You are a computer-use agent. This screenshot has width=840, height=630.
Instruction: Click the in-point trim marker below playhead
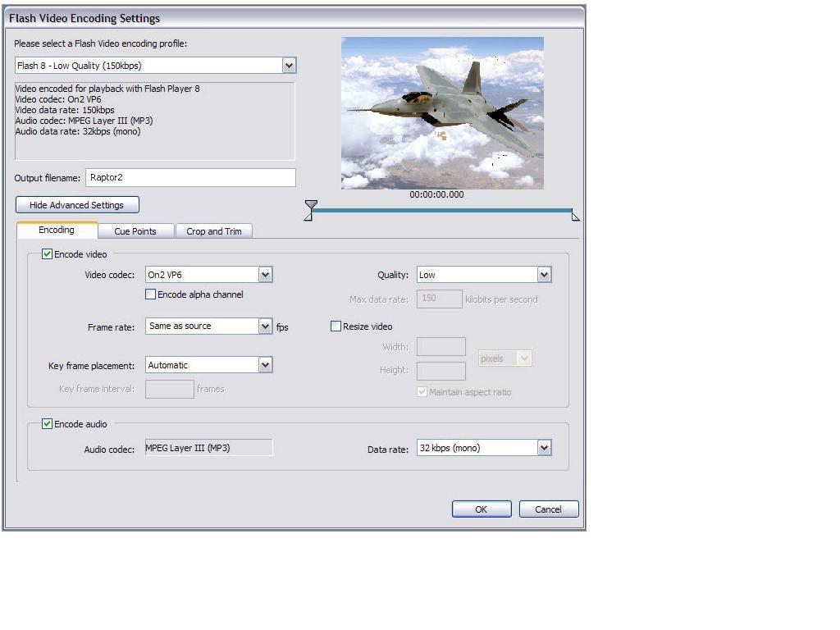point(308,217)
